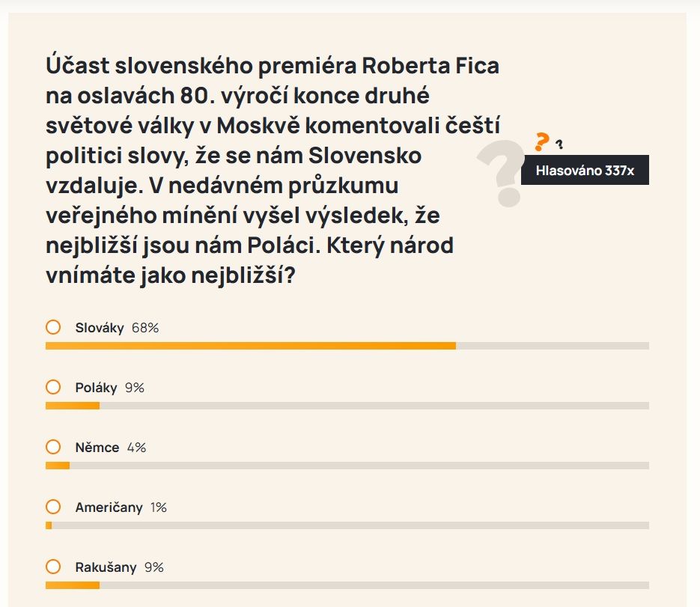Click the Rakušany answer label
700x607 pixels.
tap(106, 567)
